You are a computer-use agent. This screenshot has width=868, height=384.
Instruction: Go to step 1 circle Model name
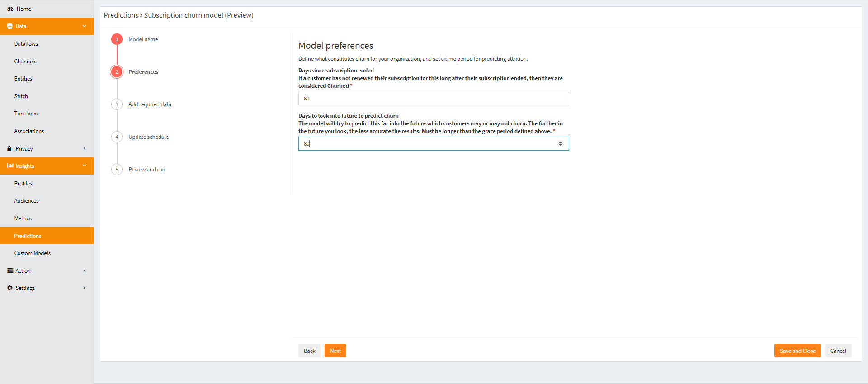click(117, 39)
